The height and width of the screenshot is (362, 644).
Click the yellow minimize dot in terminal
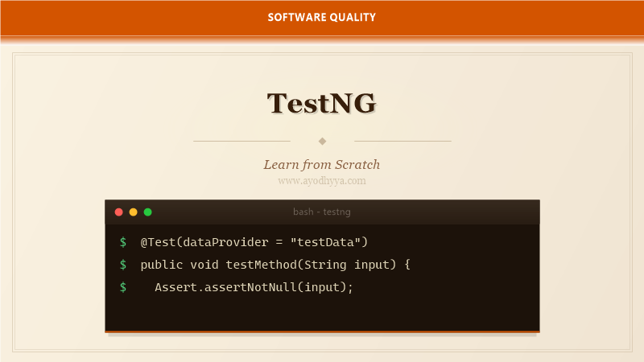[133, 212]
